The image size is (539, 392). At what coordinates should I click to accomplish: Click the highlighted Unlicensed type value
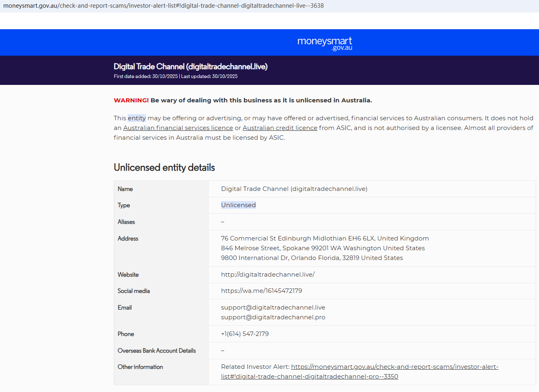click(239, 205)
